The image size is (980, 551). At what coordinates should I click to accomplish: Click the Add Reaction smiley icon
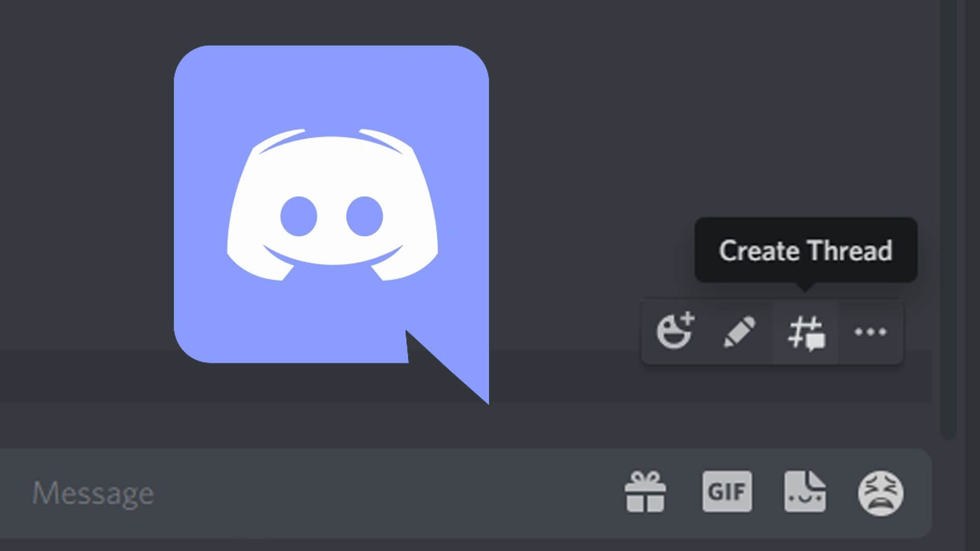(x=675, y=332)
